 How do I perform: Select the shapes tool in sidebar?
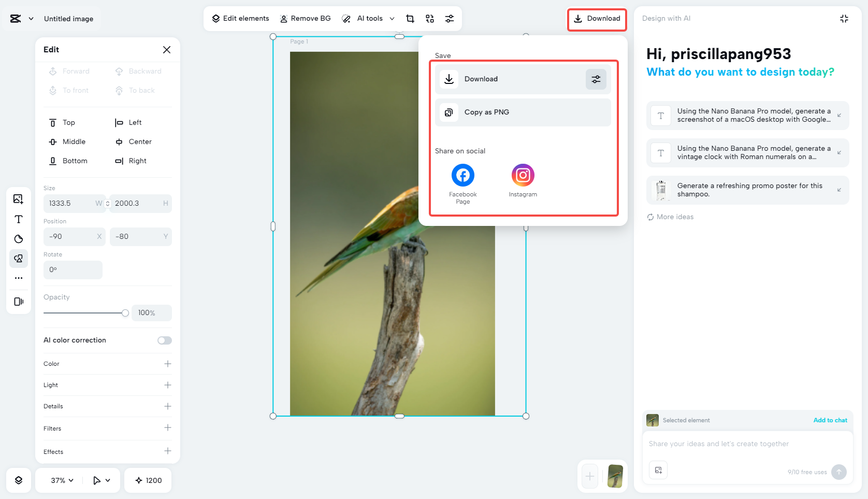tap(19, 259)
